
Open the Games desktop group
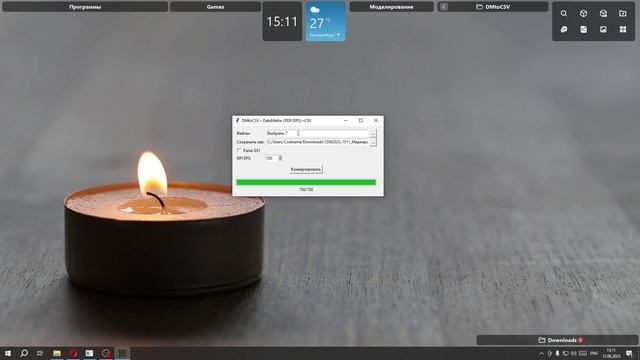pyautogui.click(x=215, y=7)
